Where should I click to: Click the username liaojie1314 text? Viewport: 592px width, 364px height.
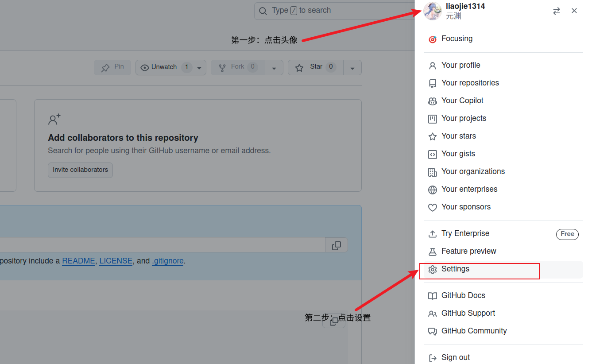pyautogui.click(x=465, y=6)
